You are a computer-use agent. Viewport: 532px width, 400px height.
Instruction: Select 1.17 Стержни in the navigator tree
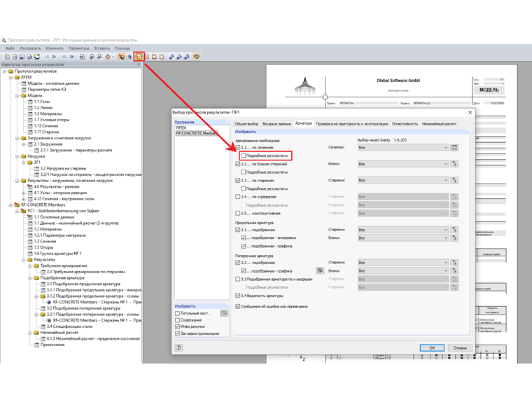[x=46, y=132]
